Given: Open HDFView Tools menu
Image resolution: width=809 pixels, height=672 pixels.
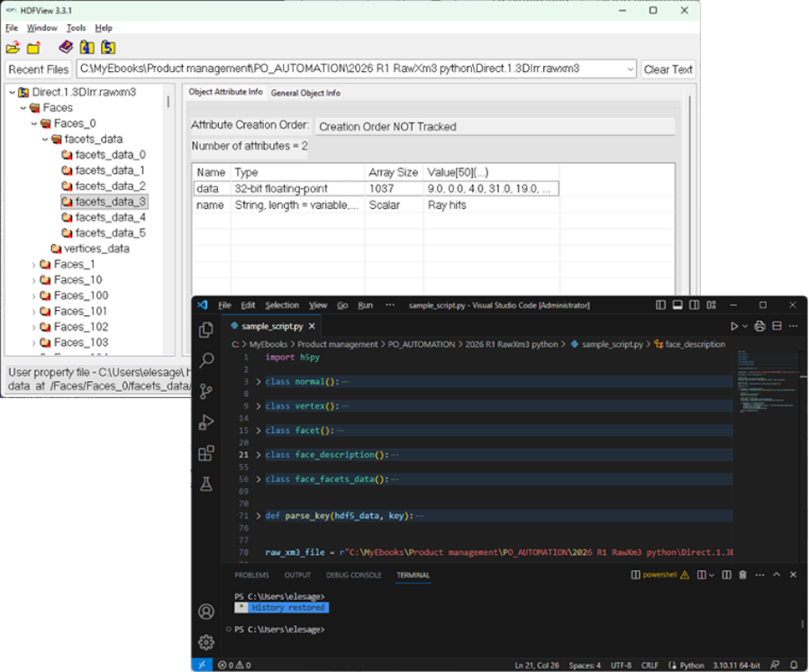Looking at the screenshot, I should (x=76, y=28).
